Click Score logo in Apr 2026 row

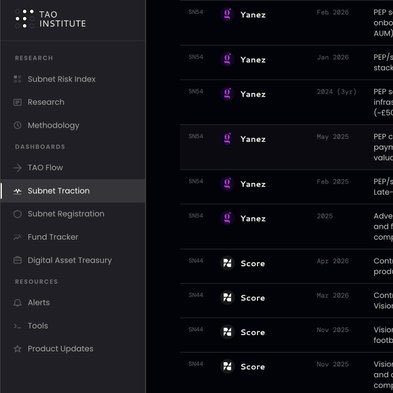click(x=227, y=263)
